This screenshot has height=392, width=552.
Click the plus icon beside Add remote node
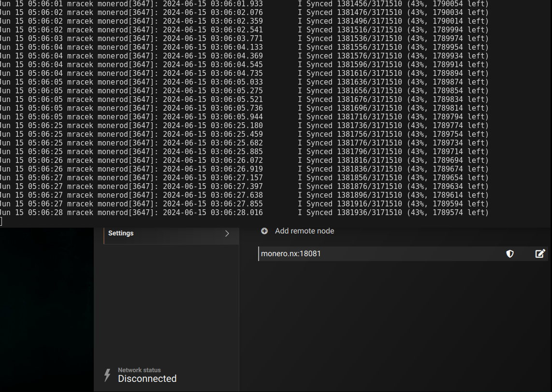264,231
